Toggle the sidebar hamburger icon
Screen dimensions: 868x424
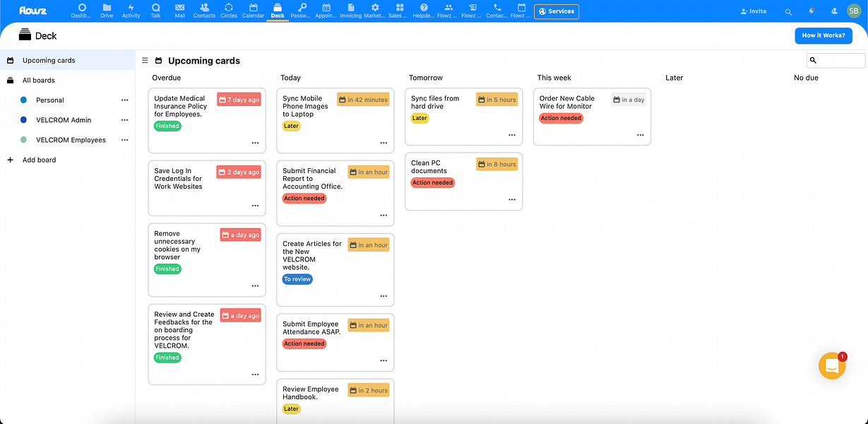pyautogui.click(x=145, y=61)
